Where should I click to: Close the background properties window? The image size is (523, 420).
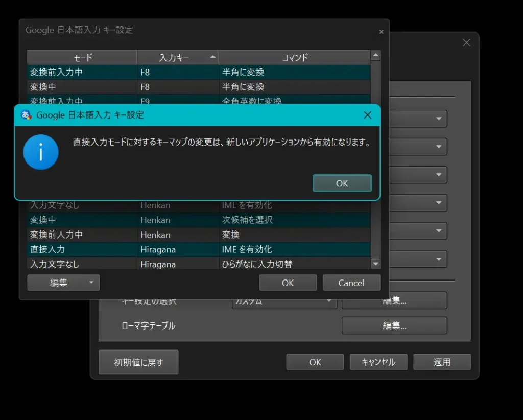(466, 43)
